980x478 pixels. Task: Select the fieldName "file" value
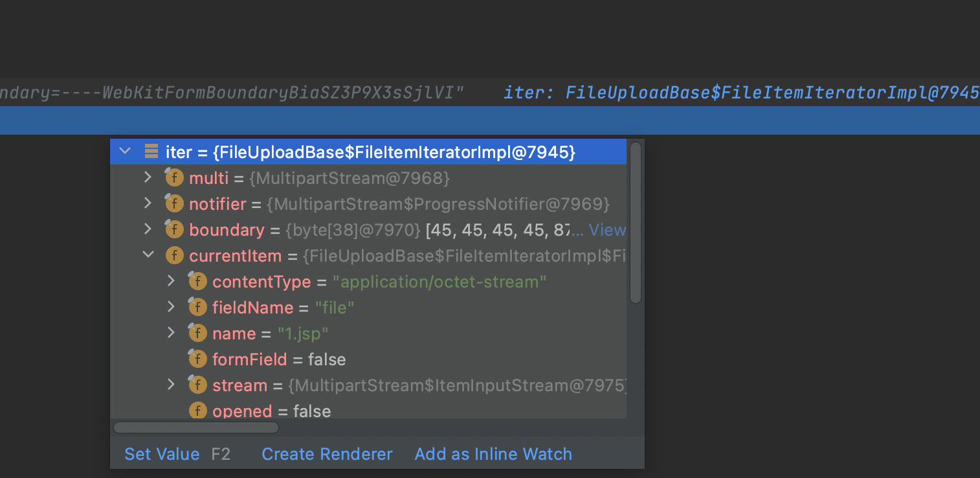click(x=335, y=308)
